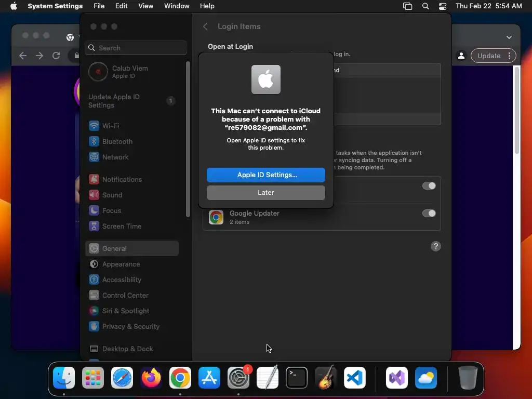
Task: Click the date and time in menu bar
Action: pyautogui.click(x=488, y=6)
